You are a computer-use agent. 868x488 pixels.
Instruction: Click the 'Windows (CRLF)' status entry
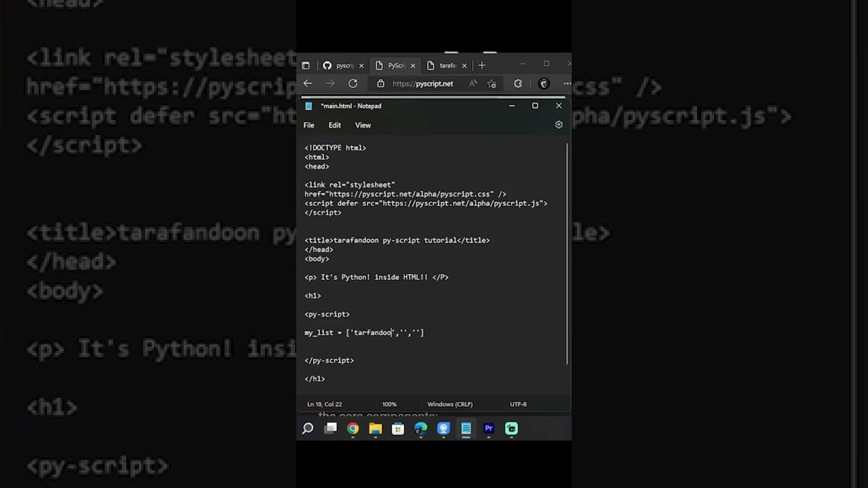coord(450,404)
